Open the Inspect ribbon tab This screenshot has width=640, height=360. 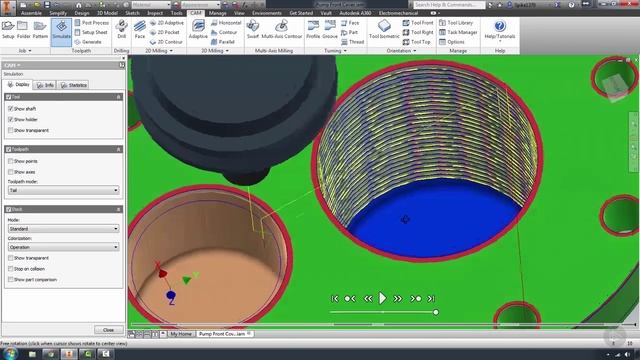155,13
